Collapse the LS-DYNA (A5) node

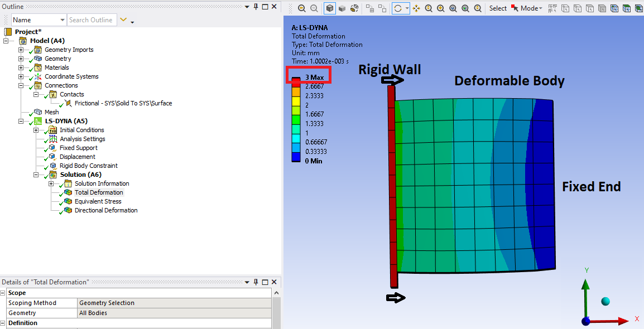click(x=21, y=121)
